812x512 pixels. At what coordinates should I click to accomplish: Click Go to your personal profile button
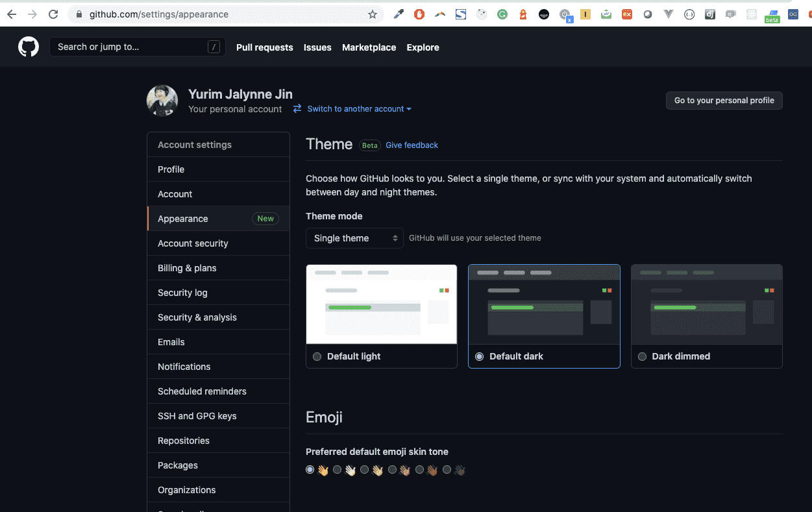724,101
